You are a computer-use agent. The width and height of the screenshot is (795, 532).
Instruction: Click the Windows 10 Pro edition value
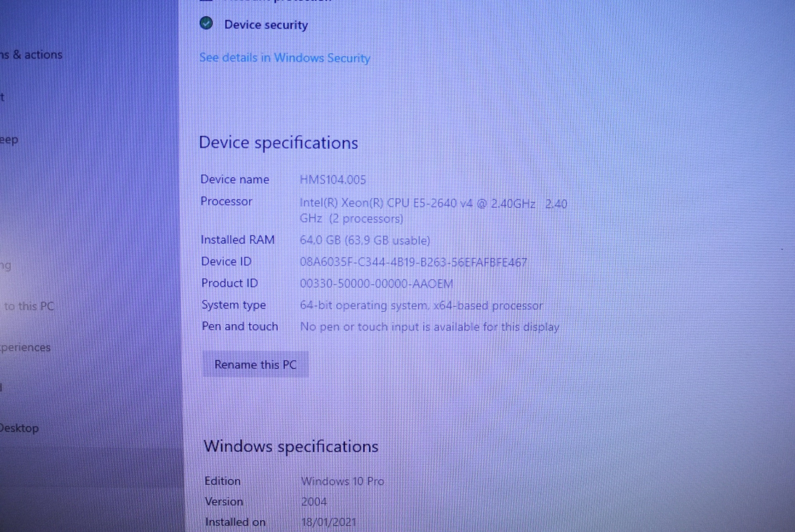[342, 481]
